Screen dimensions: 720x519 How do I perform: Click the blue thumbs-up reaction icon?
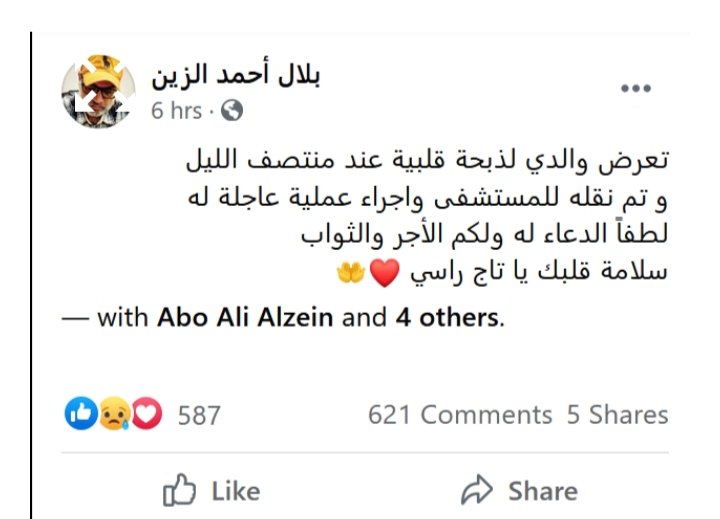pos(81,413)
